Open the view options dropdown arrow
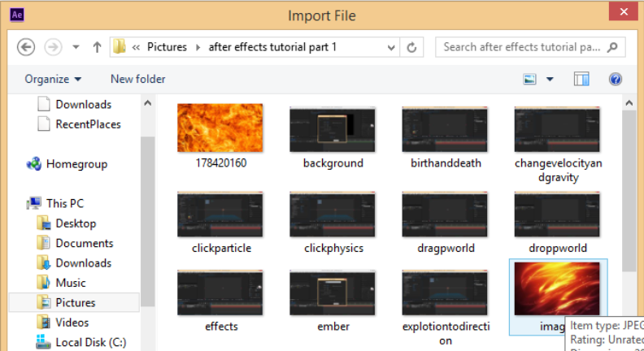Image resolution: width=644 pixels, height=351 pixels. click(550, 79)
